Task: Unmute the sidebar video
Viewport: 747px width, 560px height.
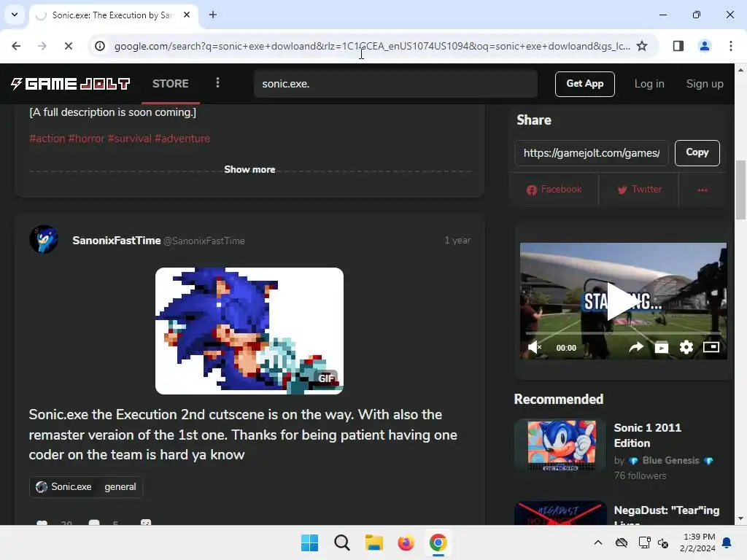Action: [x=535, y=347]
